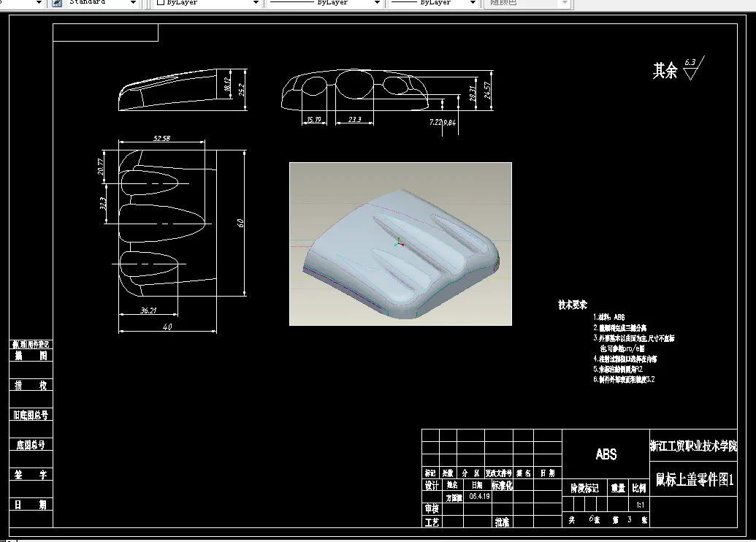Click the ByLayer color swatch box
This screenshot has height=542, width=756.
[x=161, y=2]
